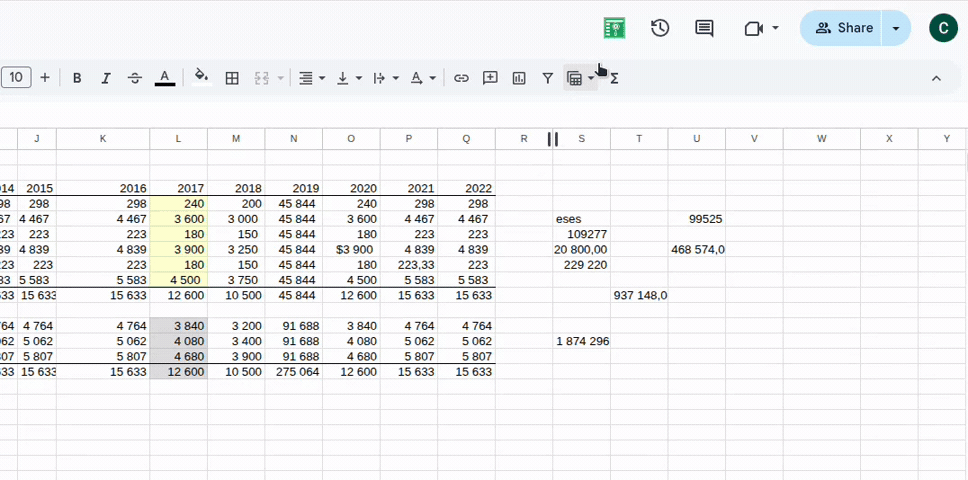Select the cell with year 2019
This screenshot has height=480, width=968.
[x=293, y=188]
